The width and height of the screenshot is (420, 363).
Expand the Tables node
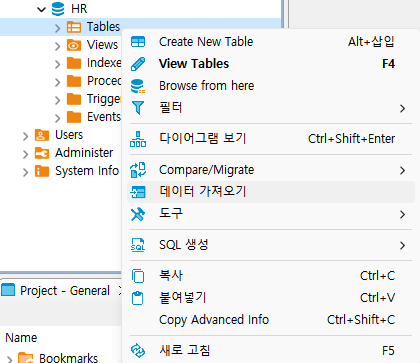[57, 28]
